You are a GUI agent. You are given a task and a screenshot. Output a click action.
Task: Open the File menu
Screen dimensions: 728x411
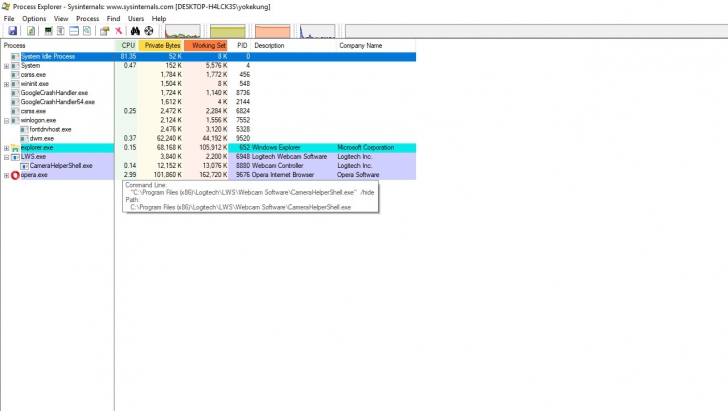[x=9, y=19]
